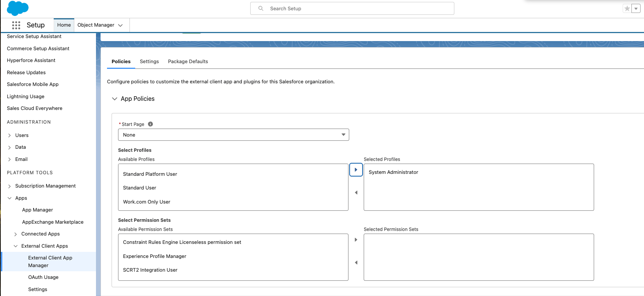Open App Manager in sidebar

click(37, 210)
